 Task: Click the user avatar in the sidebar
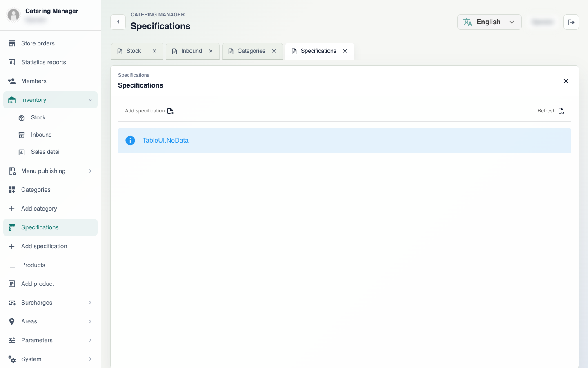tap(13, 15)
